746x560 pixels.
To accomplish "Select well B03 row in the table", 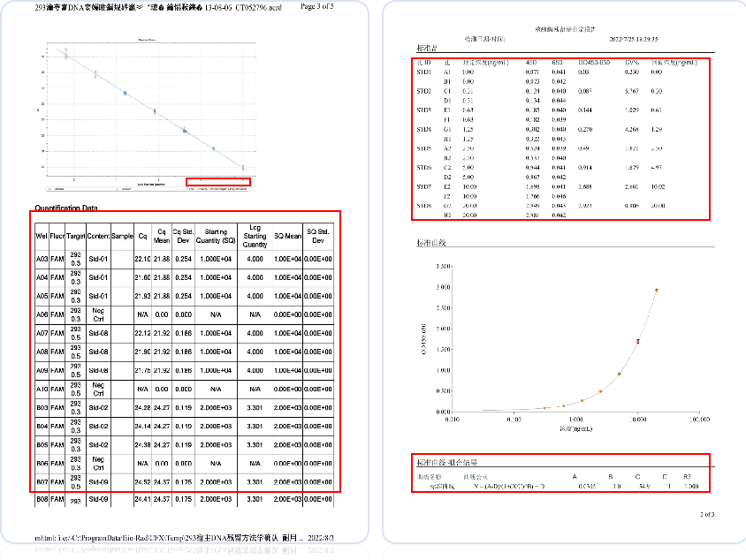I will (42, 407).
